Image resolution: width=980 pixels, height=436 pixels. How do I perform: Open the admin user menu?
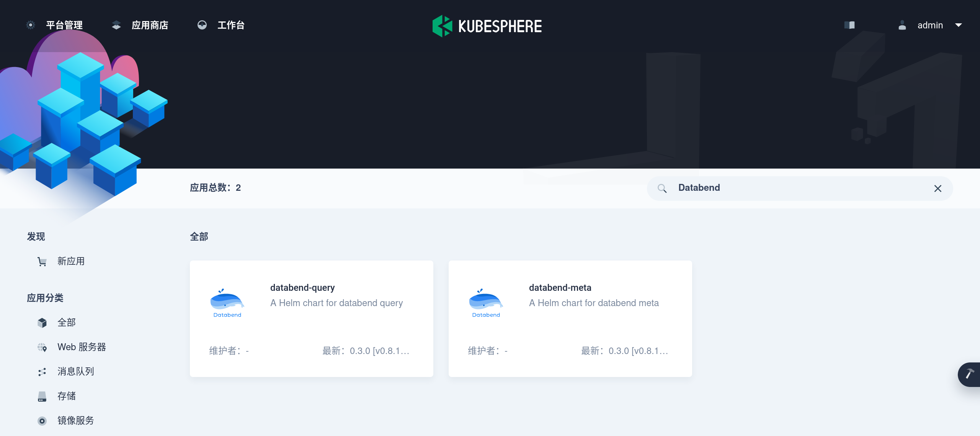point(929,25)
